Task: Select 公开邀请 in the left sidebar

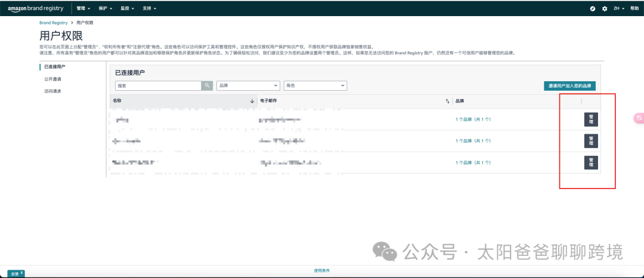Action: pos(52,79)
